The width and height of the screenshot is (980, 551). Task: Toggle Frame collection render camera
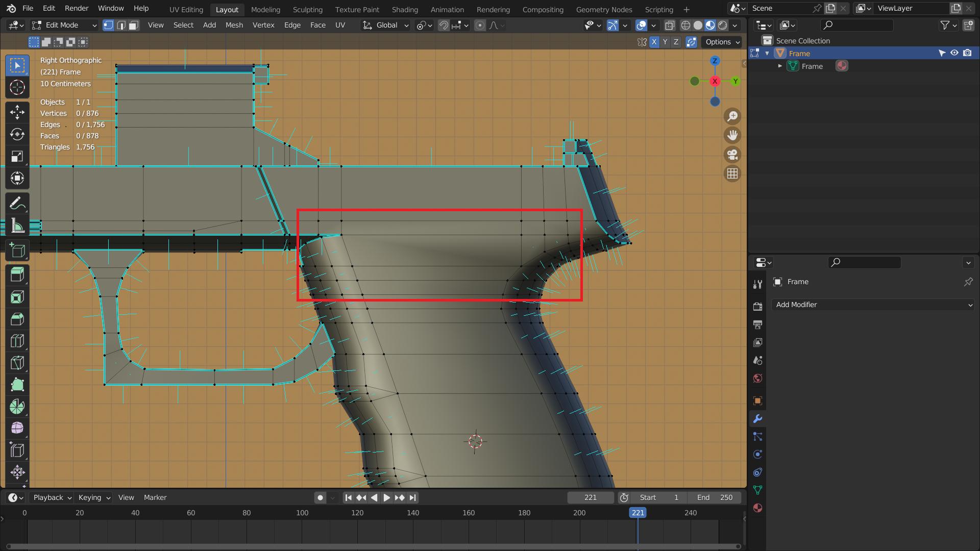coord(967,53)
